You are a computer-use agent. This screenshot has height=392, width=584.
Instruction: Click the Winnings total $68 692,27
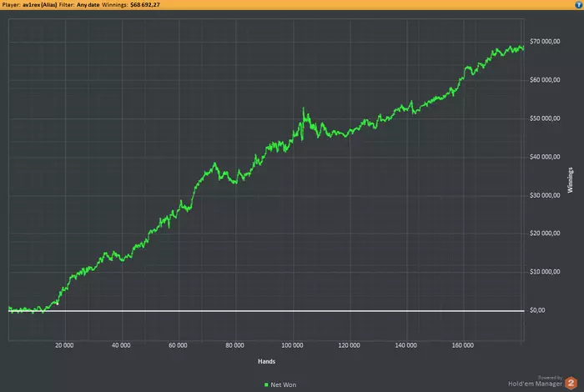coord(145,5)
